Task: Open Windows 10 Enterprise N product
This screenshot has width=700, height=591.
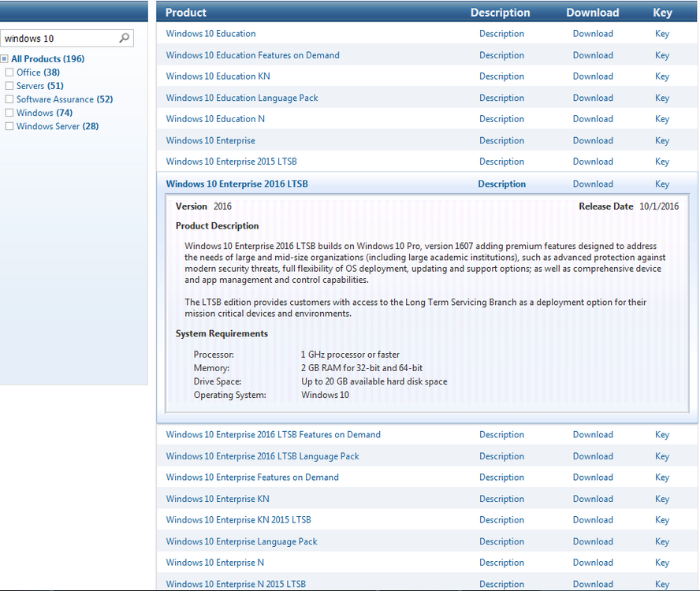Action: pos(214,563)
